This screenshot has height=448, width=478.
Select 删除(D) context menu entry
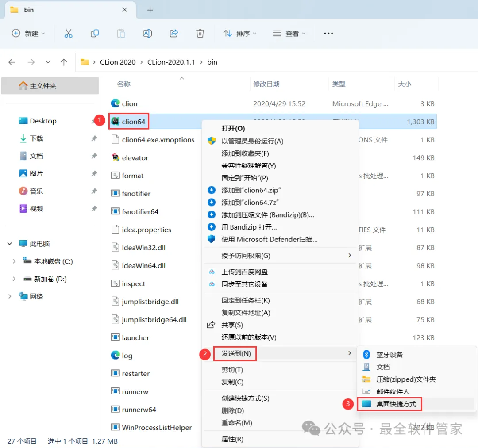click(233, 410)
